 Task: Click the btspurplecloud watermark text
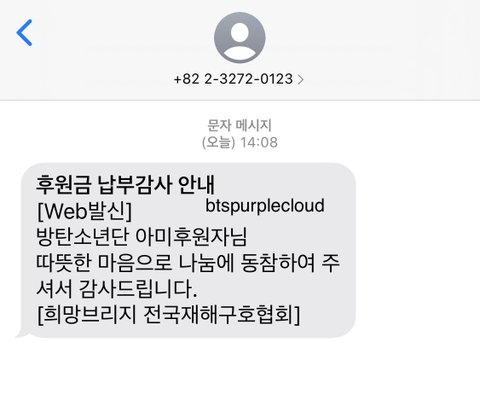point(265,205)
